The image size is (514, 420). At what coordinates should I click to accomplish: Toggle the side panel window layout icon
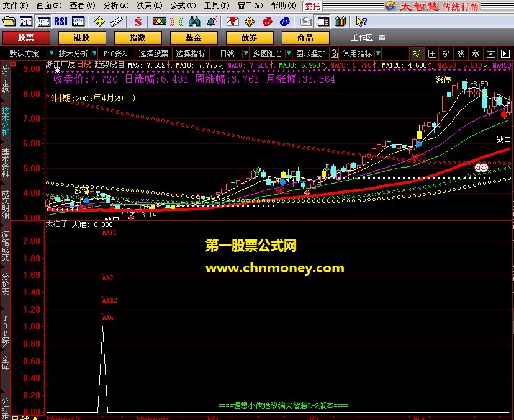point(323,22)
